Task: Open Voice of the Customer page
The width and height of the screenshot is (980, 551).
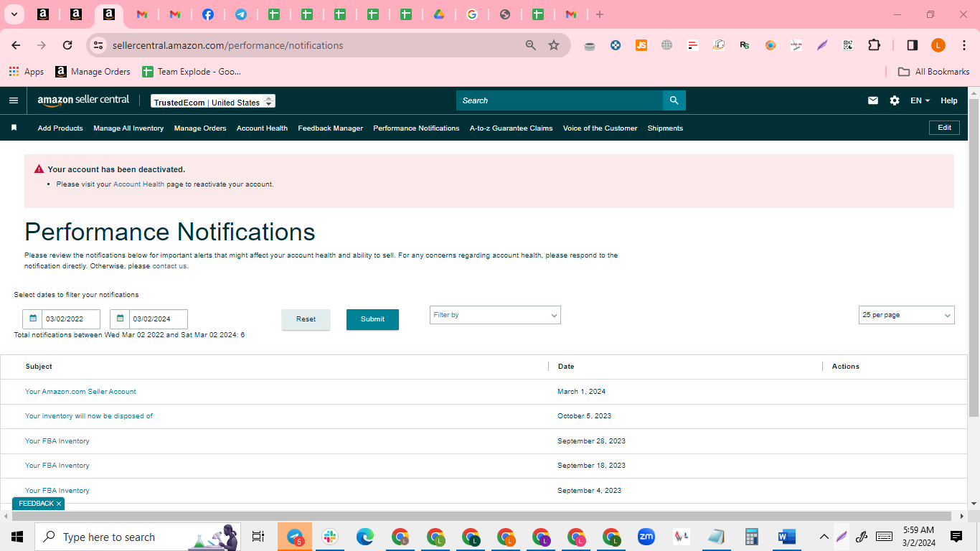Action: coord(600,128)
